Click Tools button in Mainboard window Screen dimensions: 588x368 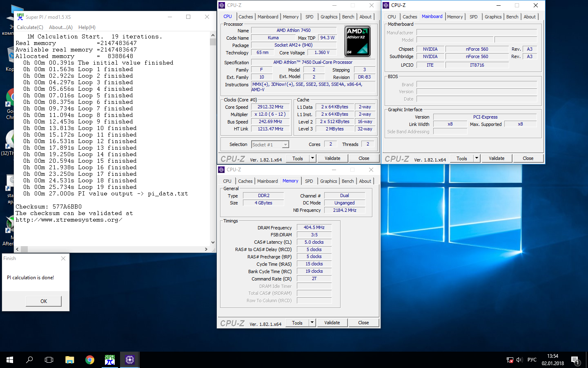point(462,158)
